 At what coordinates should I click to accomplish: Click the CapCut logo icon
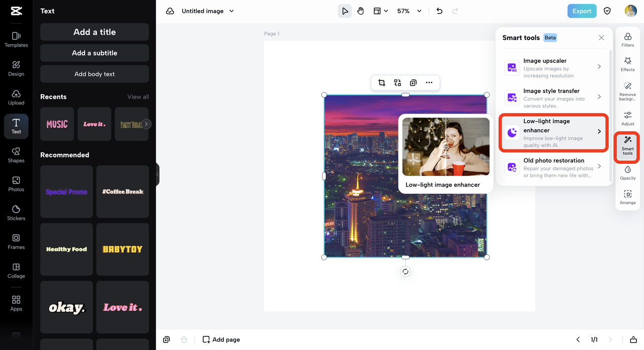[16, 11]
